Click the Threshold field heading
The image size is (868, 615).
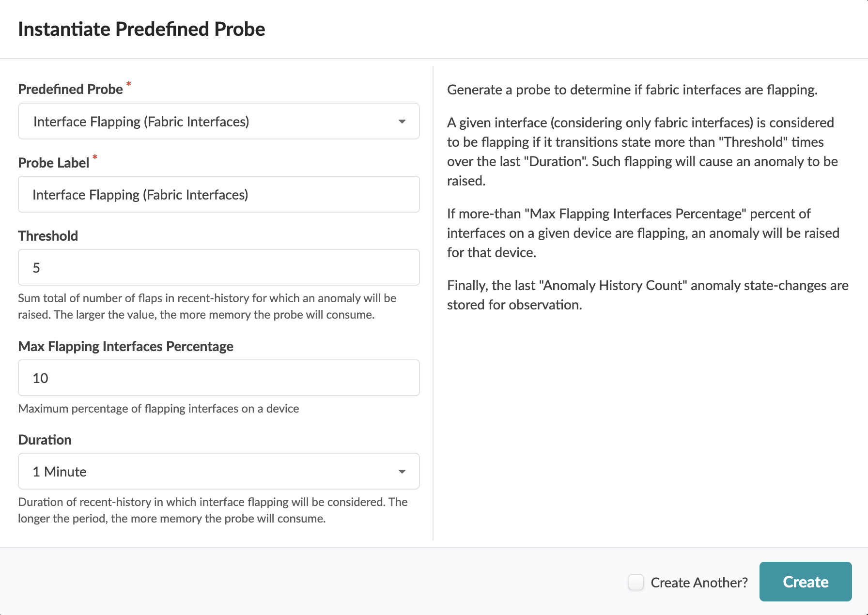pyautogui.click(x=48, y=236)
